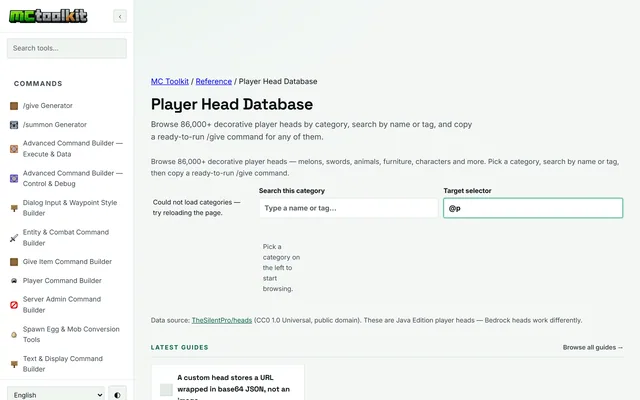
Task: Focus the Search tools field
Action: pyautogui.click(x=67, y=48)
